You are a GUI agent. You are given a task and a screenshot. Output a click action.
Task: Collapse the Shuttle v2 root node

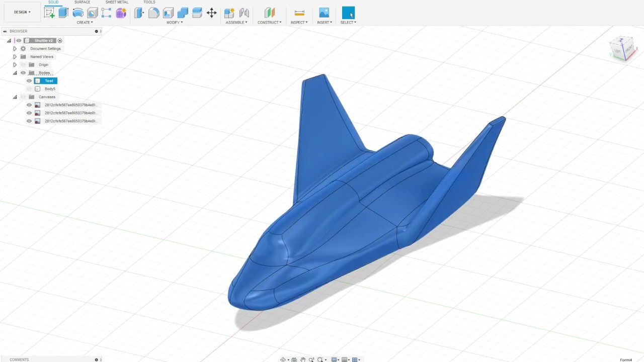[x=9, y=41]
